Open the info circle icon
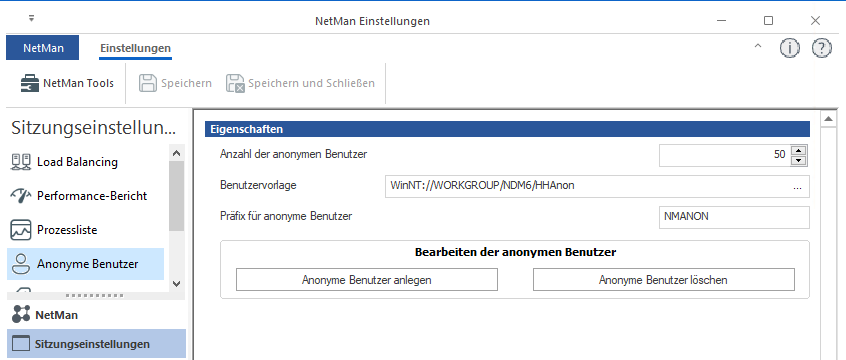 click(789, 49)
